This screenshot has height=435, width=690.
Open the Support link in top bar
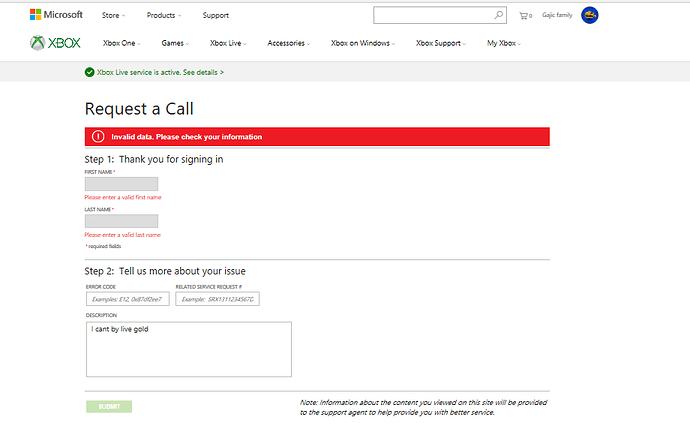[x=216, y=15]
